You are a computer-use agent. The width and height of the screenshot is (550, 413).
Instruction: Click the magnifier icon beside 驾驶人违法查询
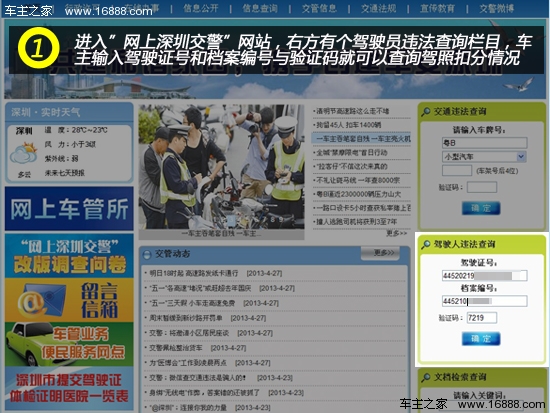pyautogui.click(x=426, y=244)
